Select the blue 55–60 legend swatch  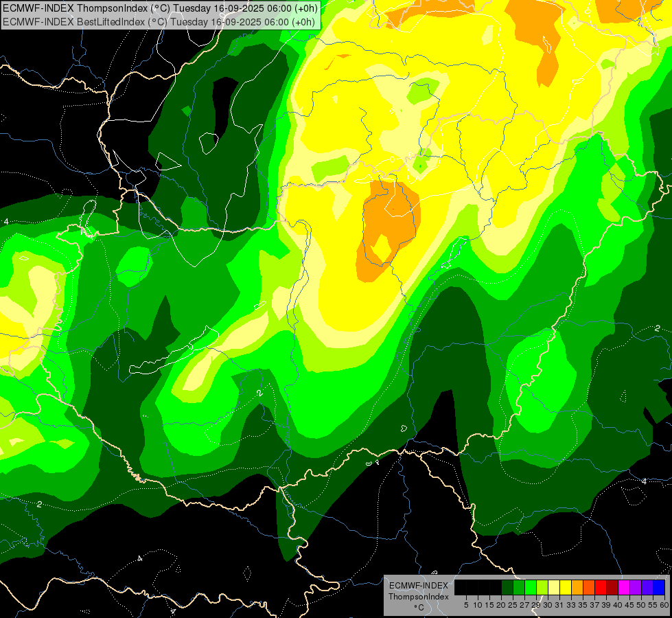click(659, 587)
